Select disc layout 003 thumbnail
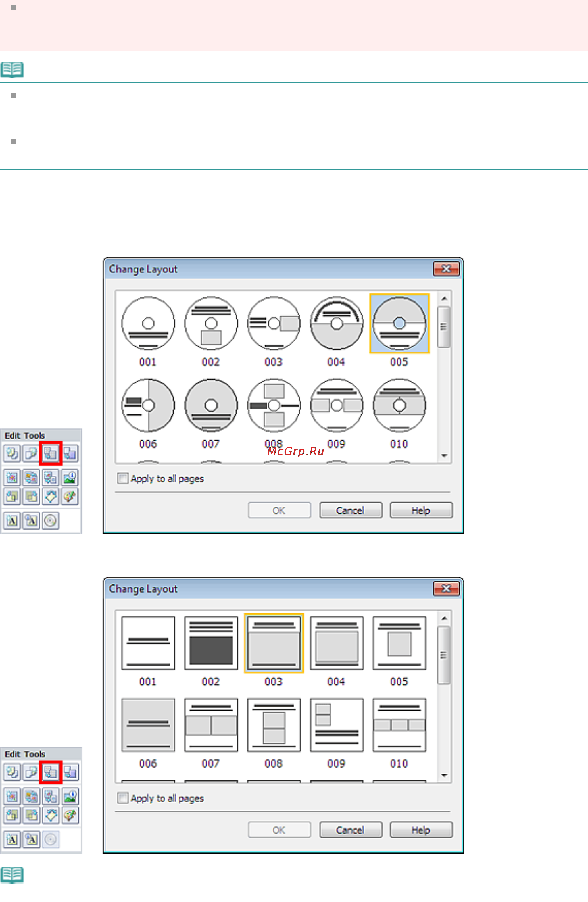The height and width of the screenshot is (902, 588). (274, 323)
